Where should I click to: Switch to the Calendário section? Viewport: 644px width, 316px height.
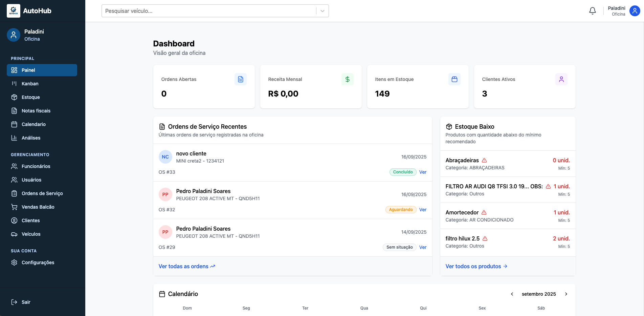[x=34, y=124]
